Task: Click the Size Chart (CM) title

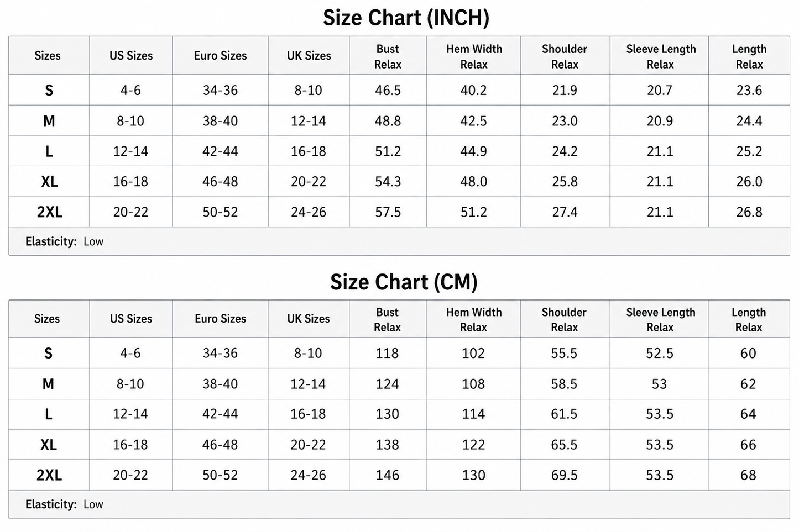Action: point(404,282)
